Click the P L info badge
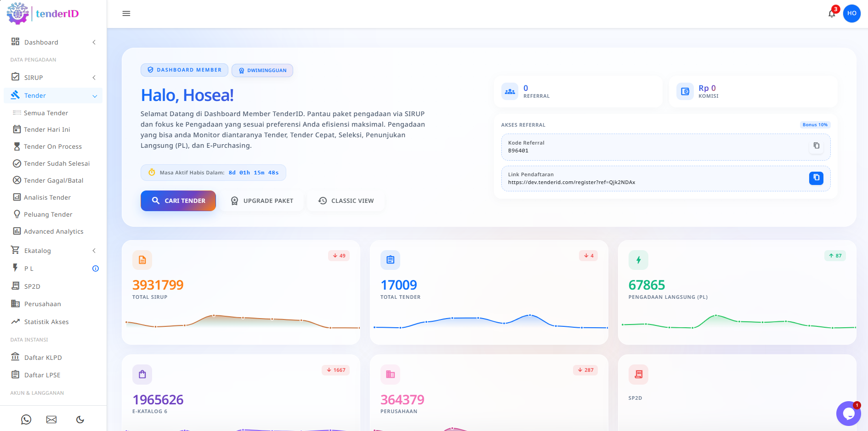 (x=96, y=269)
